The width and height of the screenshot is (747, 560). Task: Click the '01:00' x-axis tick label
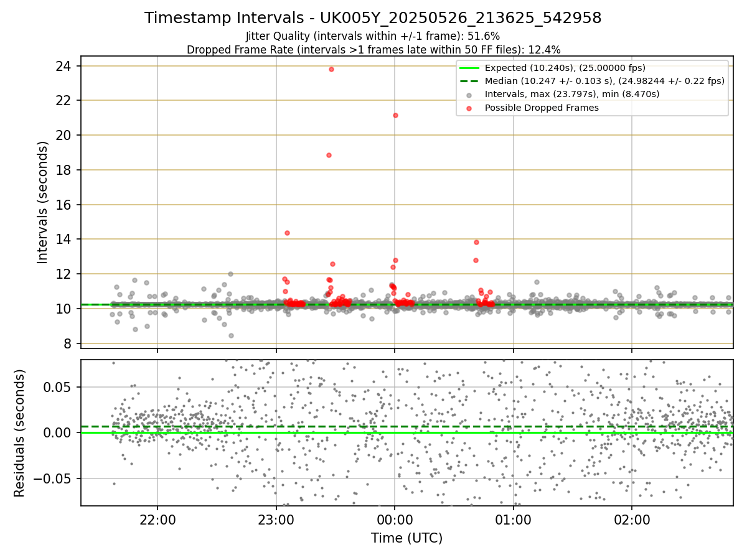point(513,520)
